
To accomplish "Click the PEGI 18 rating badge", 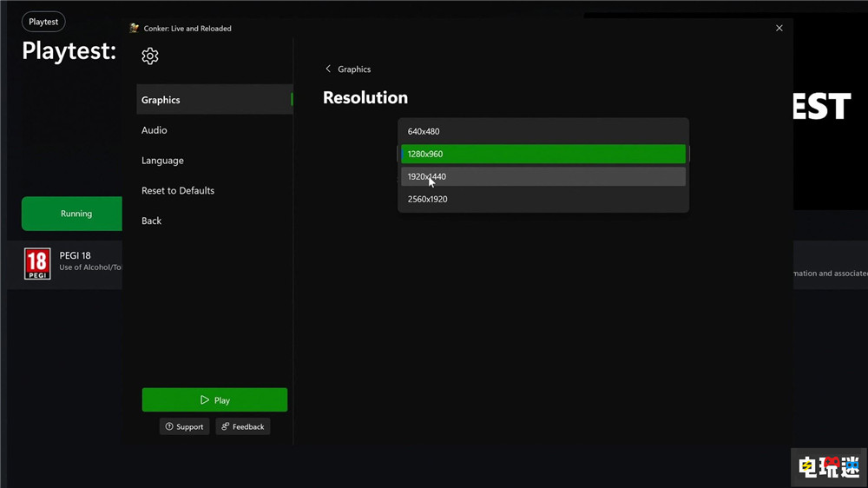I will (x=37, y=264).
